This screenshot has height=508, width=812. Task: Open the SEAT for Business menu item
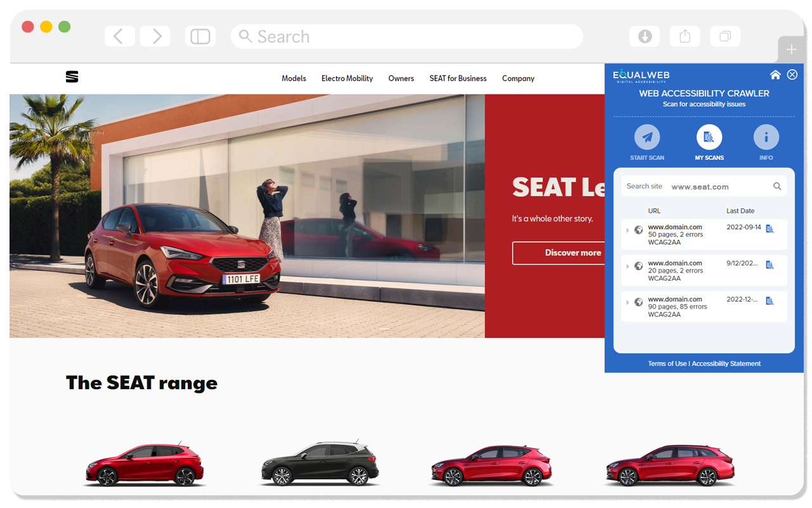[x=458, y=79]
